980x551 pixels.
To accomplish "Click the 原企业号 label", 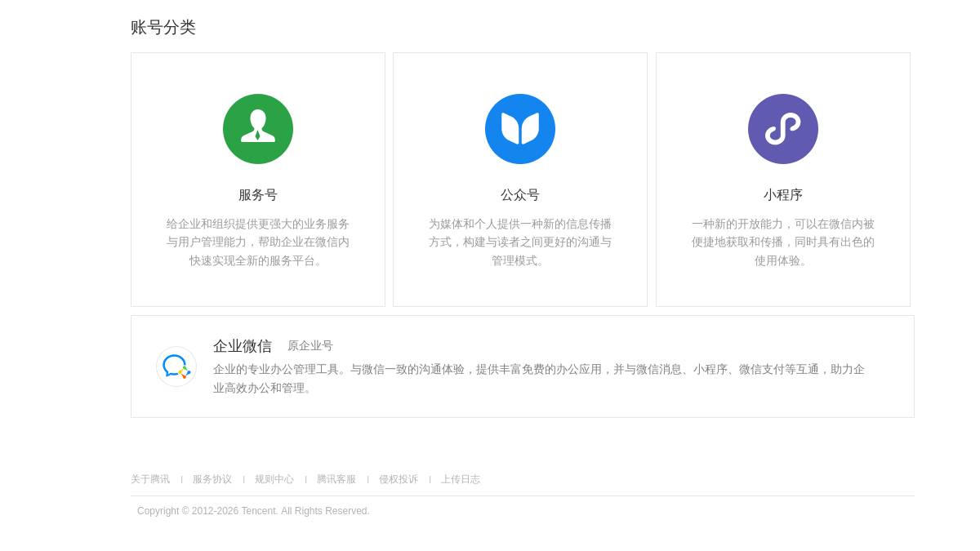I will (310, 345).
